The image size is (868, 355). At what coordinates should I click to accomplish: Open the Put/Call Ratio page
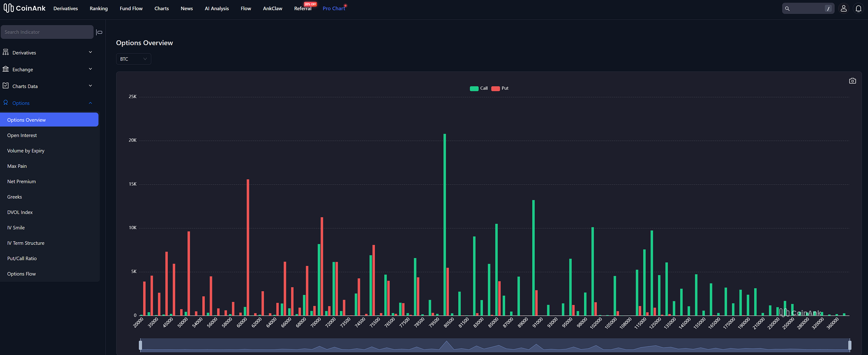49,258
